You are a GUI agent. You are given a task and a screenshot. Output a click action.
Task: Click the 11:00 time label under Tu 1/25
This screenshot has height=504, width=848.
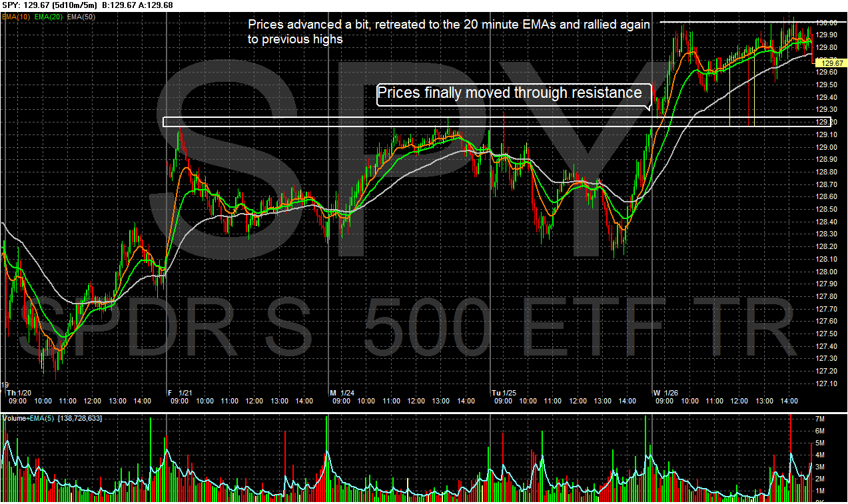[x=552, y=401]
